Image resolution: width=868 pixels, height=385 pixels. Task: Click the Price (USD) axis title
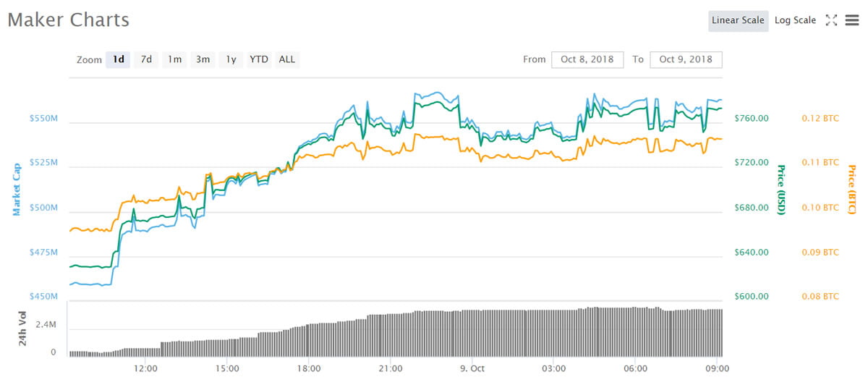(781, 190)
